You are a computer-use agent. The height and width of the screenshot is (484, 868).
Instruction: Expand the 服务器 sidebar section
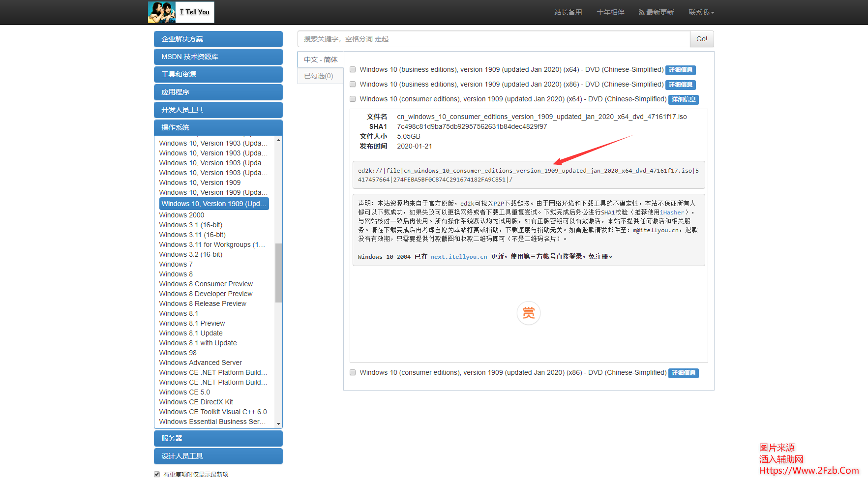coord(218,438)
